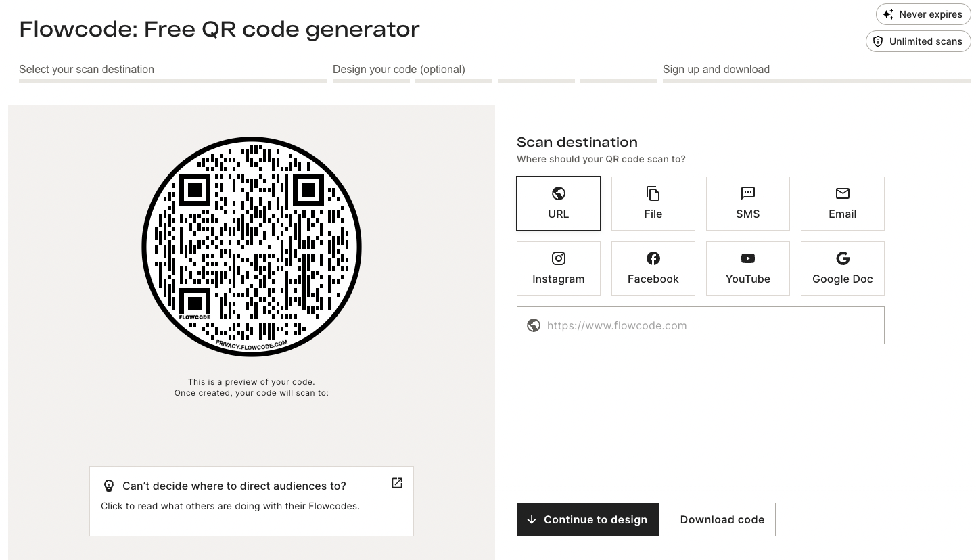Go to Design your code step
976x560 pixels.
click(399, 70)
